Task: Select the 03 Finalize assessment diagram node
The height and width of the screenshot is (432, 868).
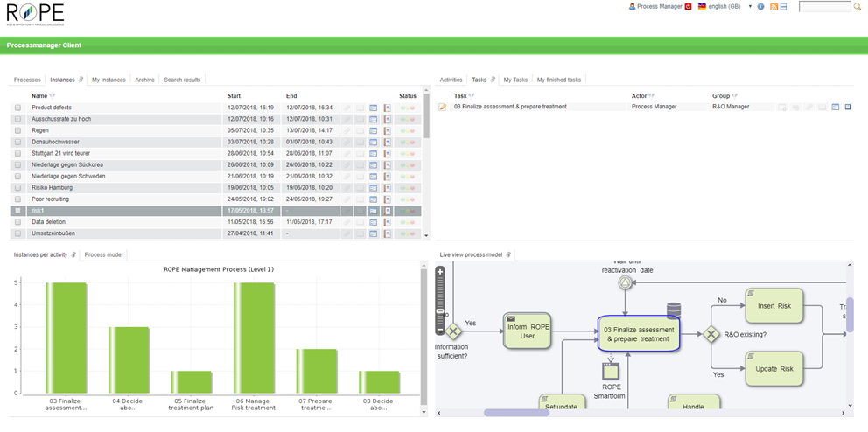Action: point(639,334)
